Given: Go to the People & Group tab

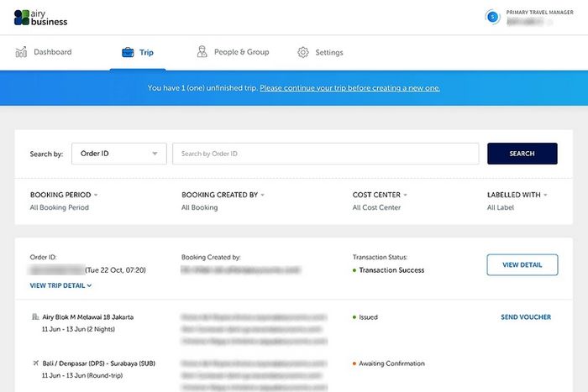Looking at the screenshot, I should (241, 52).
